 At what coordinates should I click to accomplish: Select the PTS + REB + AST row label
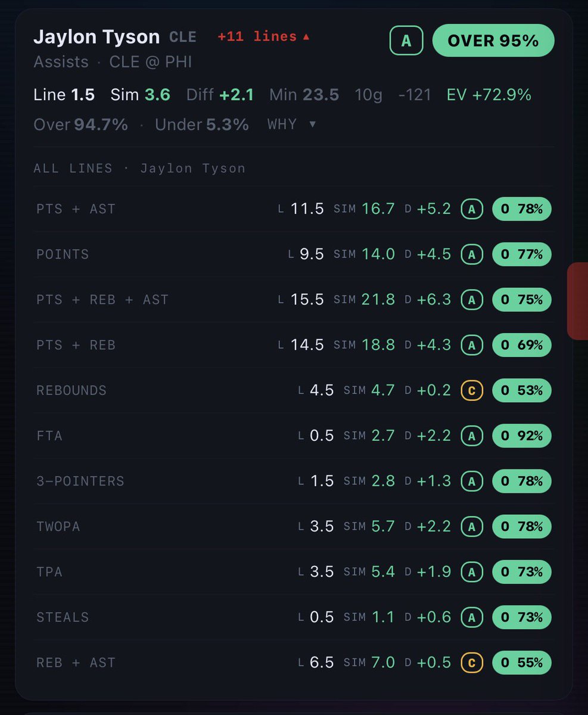pyautogui.click(x=102, y=300)
